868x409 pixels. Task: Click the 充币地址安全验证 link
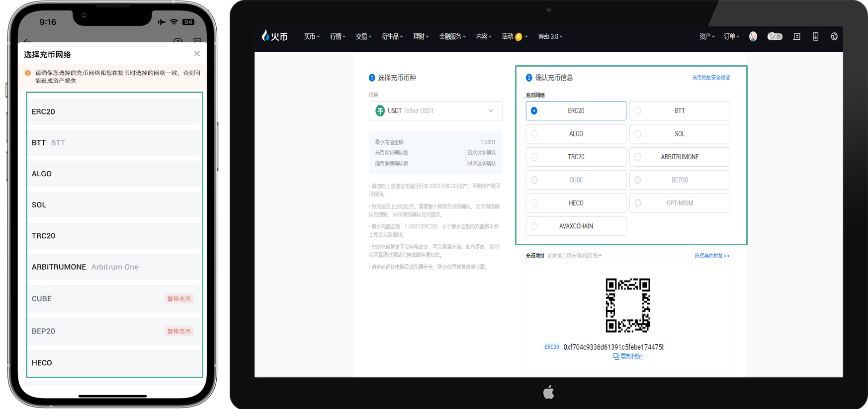[x=711, y=78]
